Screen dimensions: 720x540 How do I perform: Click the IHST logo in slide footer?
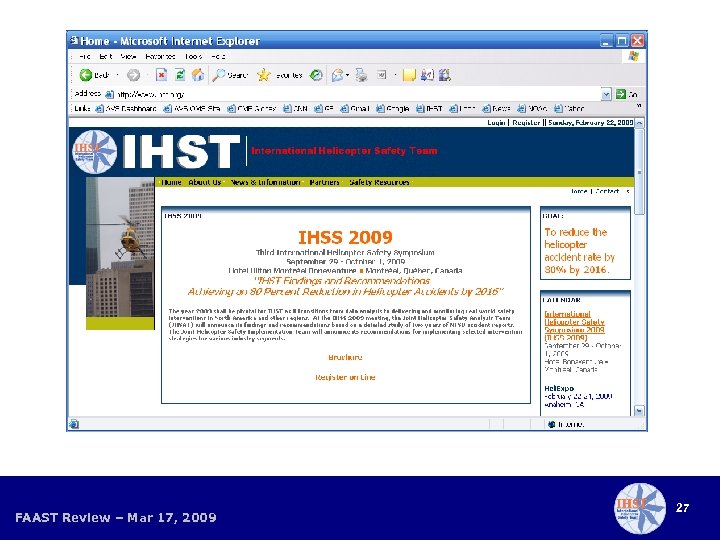click(640, 508)
